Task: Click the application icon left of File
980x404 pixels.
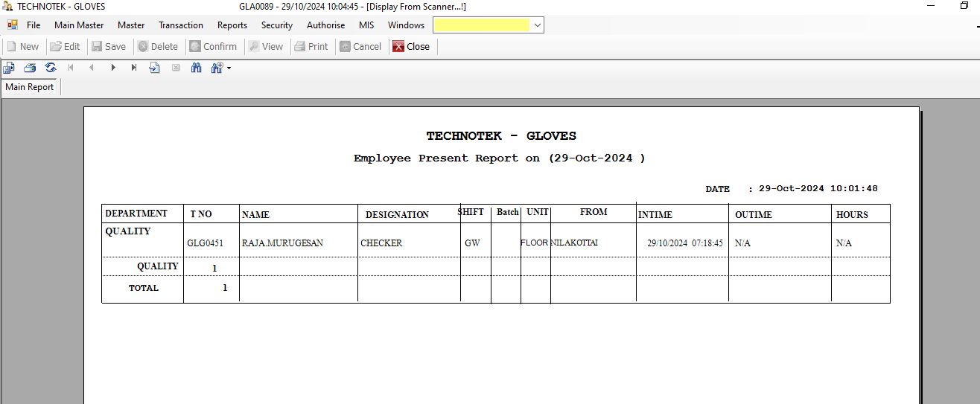Action: coord(12,25)
